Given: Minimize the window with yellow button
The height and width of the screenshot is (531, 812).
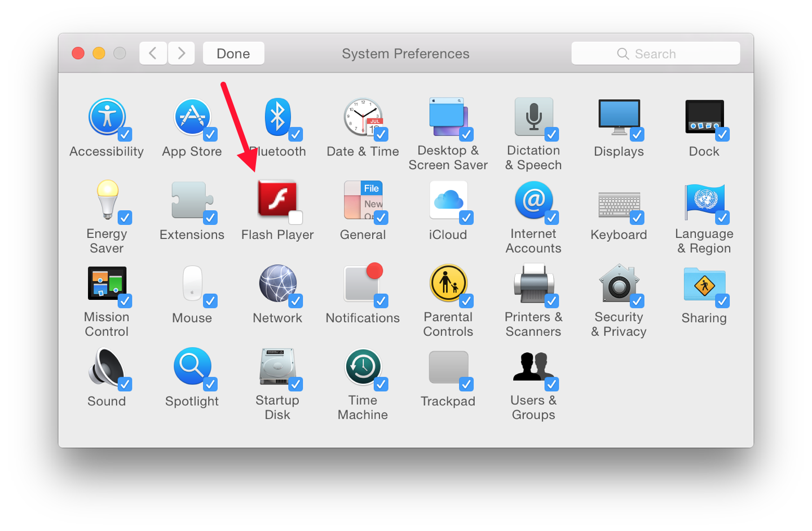Looking at the screenshot, I should click(x=99, y=53).
